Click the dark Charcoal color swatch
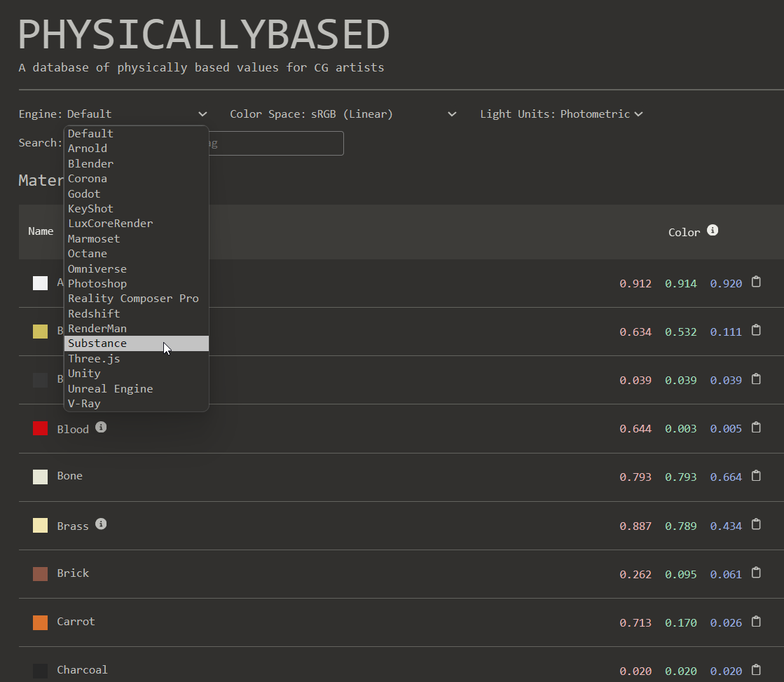The height and width of the screenshot is (682, 784). pyautogui.click(x=41, y=671)
